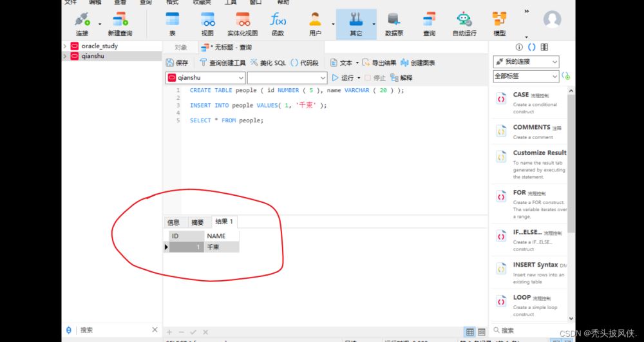Open the 用户 (User) toolbar icon
This screenshot has height=342, width=644.
(x=315, y=24)
